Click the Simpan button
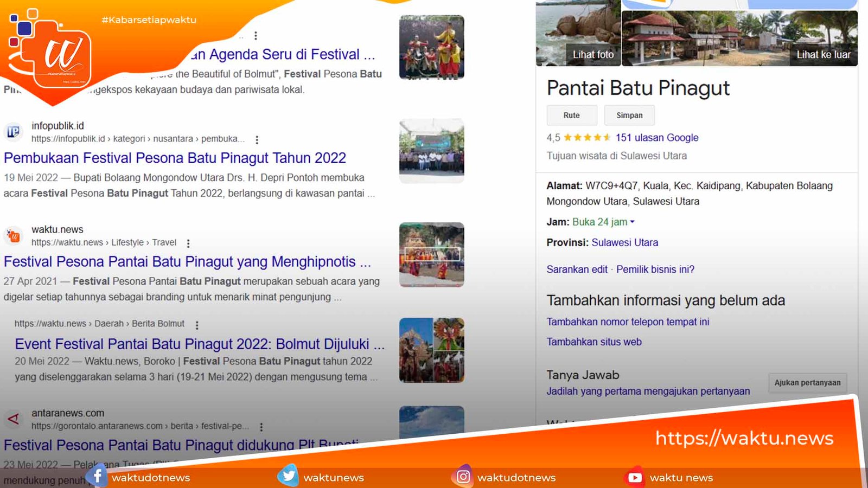The height and width of the screenshot is (488, 868). coord(629,115)
